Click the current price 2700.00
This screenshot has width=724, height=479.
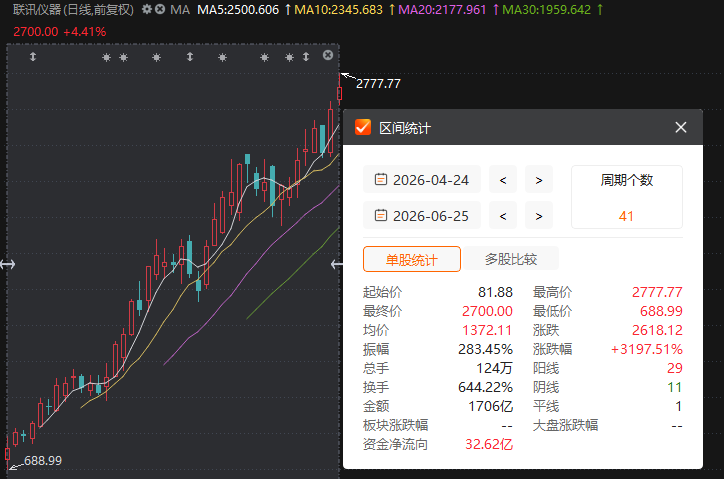[36, 32]
